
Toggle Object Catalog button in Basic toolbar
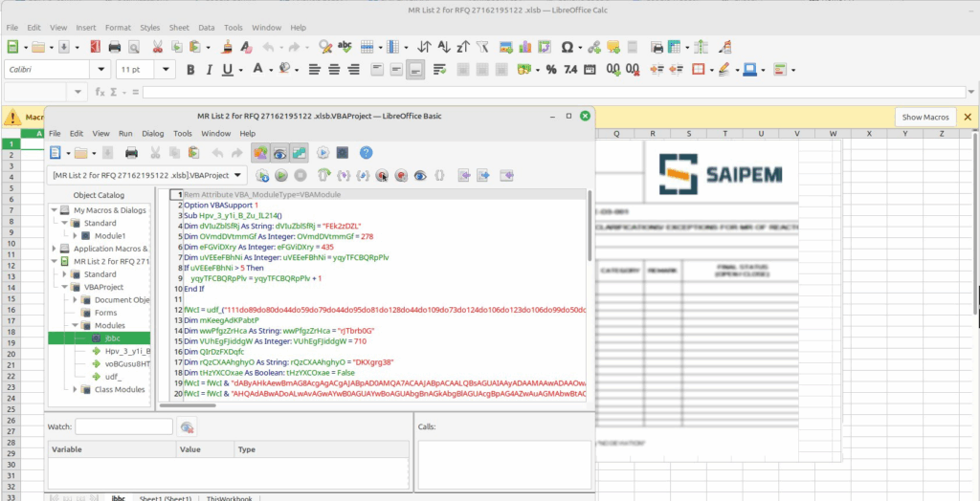click(260, 152)
